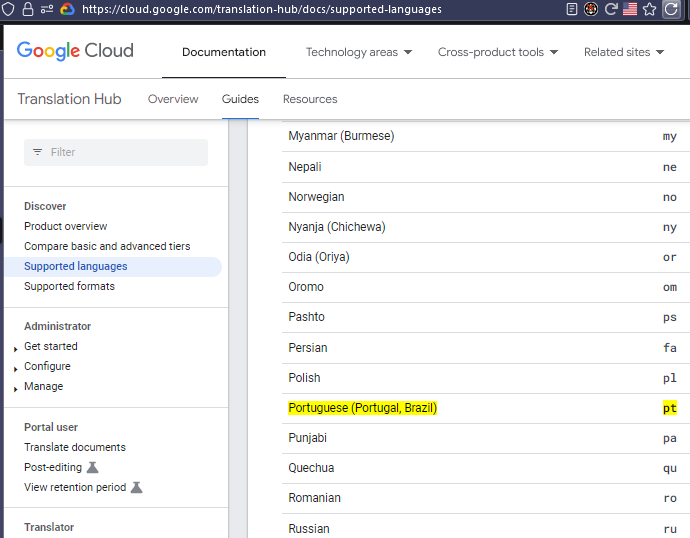Bookmark this page with the star icon
The height and width of the screenshot is (538, 690).
pos(649,9)
